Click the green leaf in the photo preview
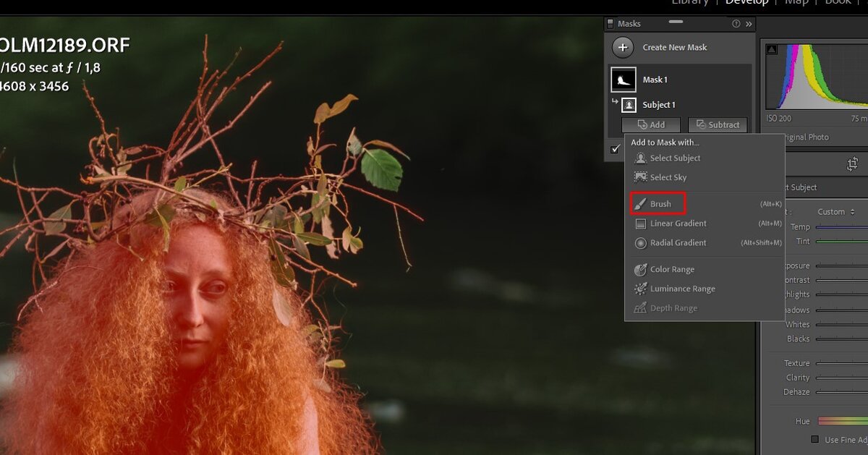 tap(382, 169)
